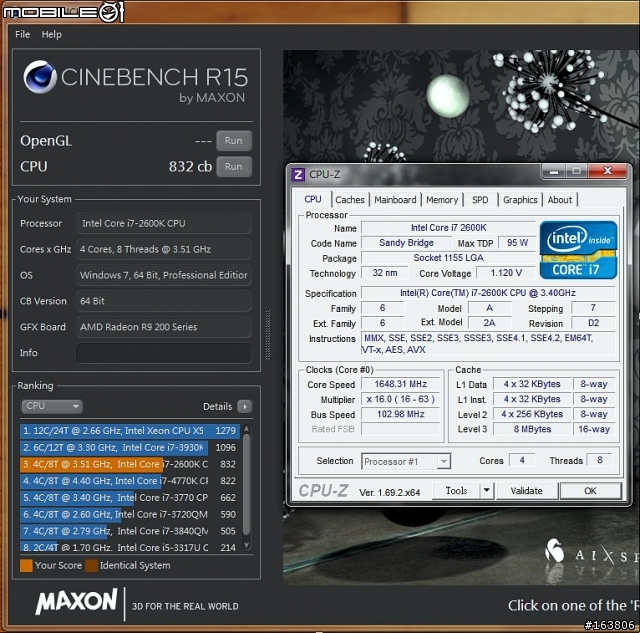This screenshot has width=640, height=633.
Task: Click the Code Name Sandy Bridge value
Action: [x=406, y=243]
